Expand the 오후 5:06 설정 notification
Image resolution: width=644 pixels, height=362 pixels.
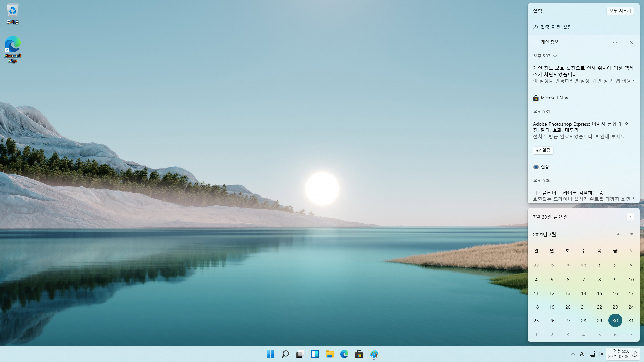(x=555, y=181)
